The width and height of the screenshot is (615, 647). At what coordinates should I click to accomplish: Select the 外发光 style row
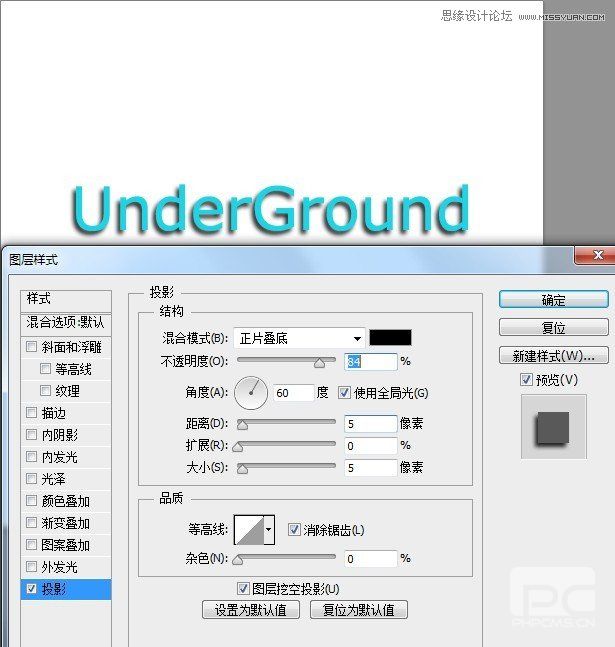[66, 567]
